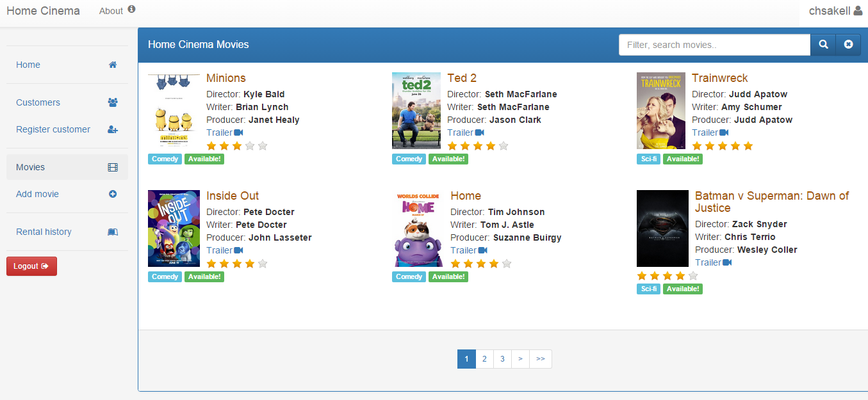Click the Batman v Superman poster thumbnail
This screenshot has width=868, height=400.
[662, 228]
